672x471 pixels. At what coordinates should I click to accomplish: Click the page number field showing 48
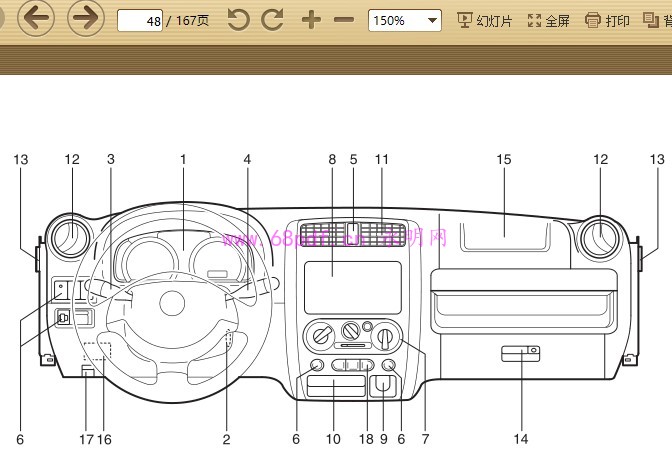point(140,20)
